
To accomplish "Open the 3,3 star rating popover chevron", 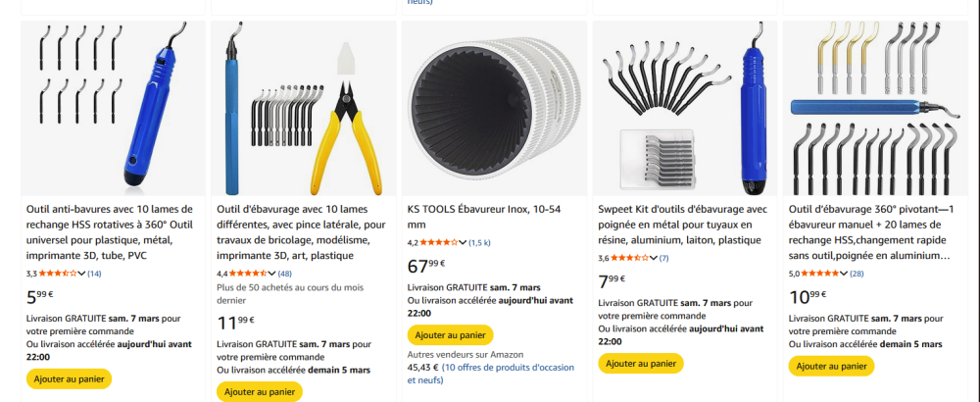I will tap(82, 274).
